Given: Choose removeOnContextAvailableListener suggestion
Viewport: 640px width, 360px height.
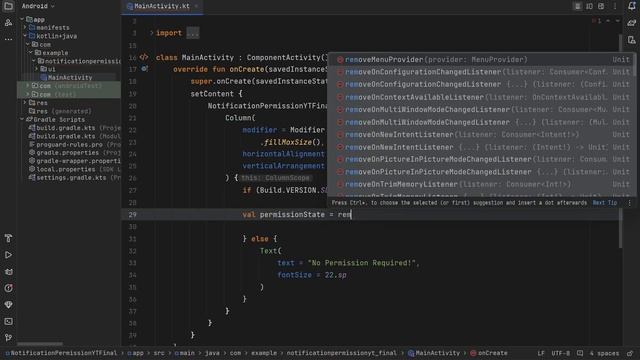Looking at the screenshot, I should click(x=482, y=97).
